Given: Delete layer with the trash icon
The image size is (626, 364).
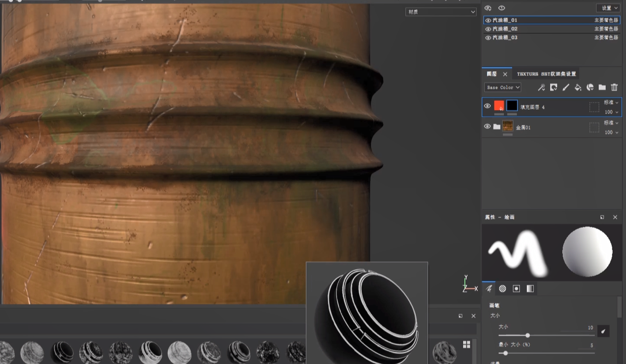Looking at the screenshot, I should coord(614,87).
